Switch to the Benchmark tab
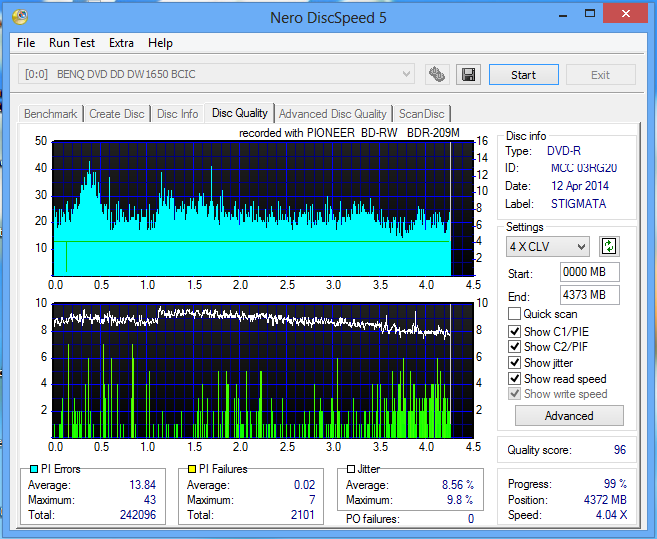Screen dimensions: 657x539 click(x=51, y=114)
